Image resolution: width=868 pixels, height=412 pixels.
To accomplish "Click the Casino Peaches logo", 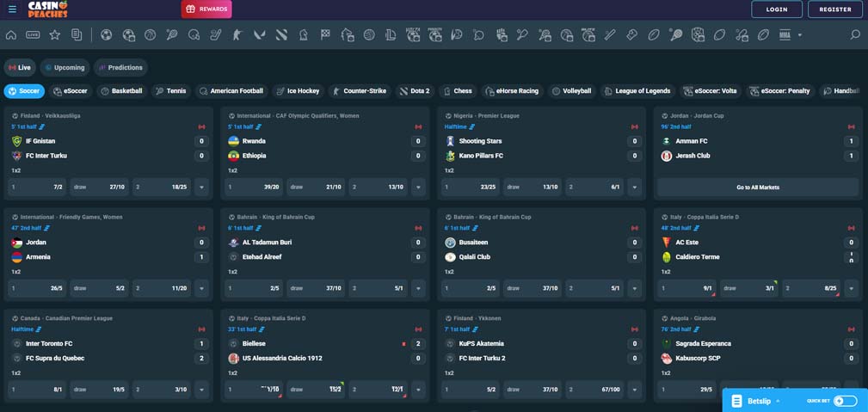I will (48, 9).
